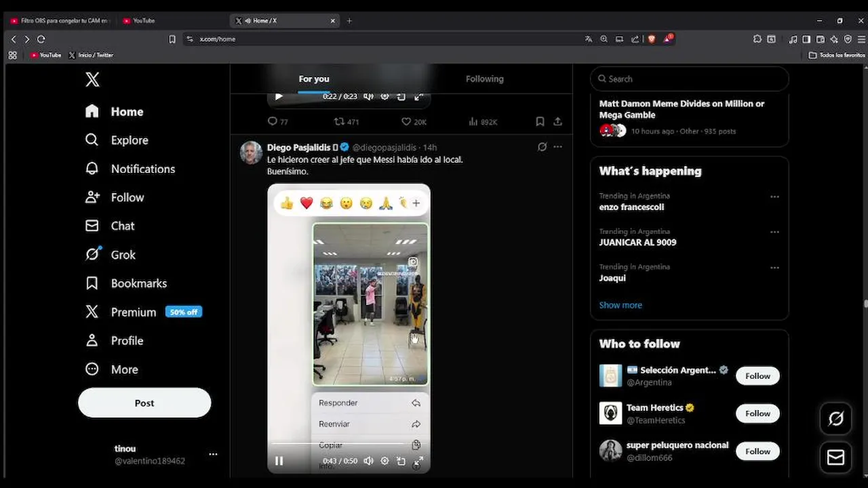Click Brave Shields lion icon

(652, 39)
